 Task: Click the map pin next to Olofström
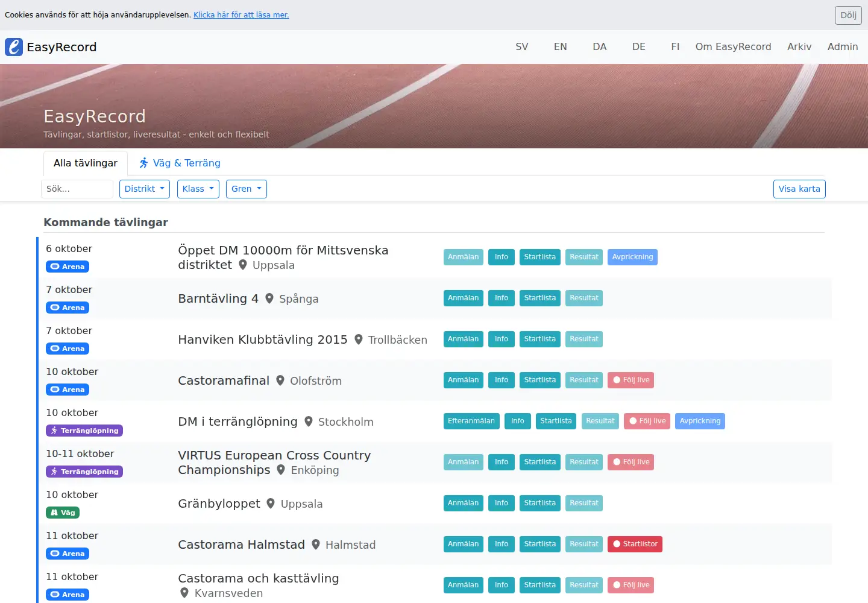pos(280,380)
